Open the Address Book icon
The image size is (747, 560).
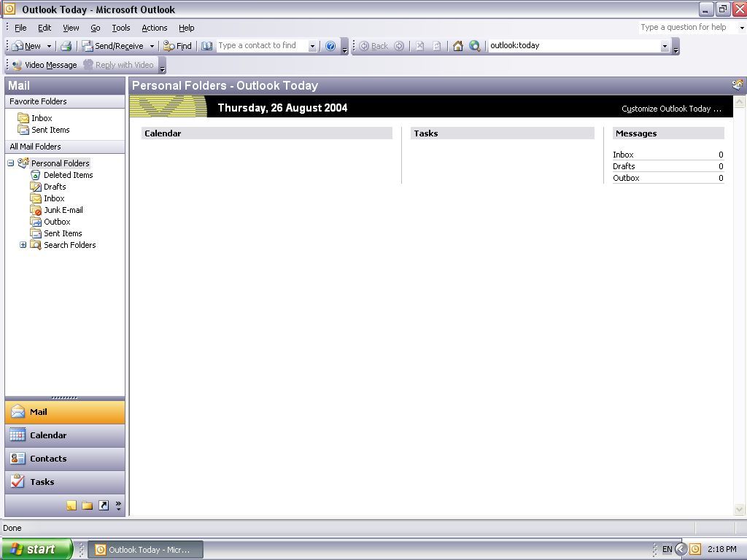[206, 46]
